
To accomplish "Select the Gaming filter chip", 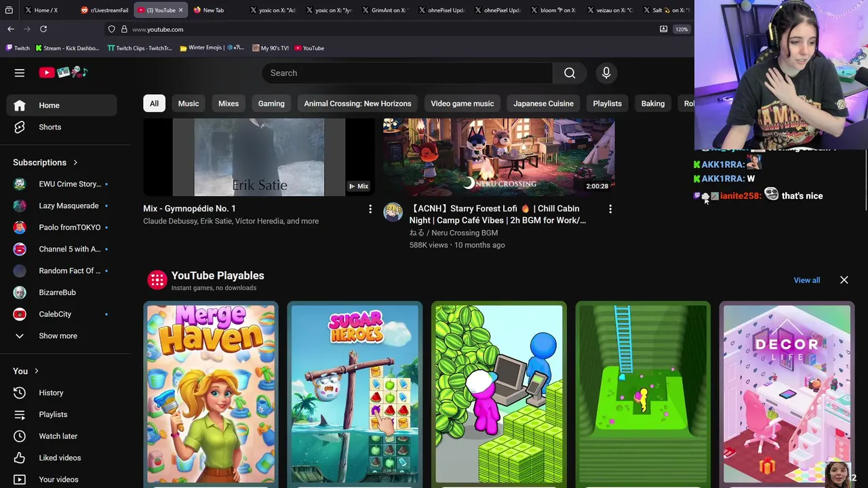I will (271, 104).
